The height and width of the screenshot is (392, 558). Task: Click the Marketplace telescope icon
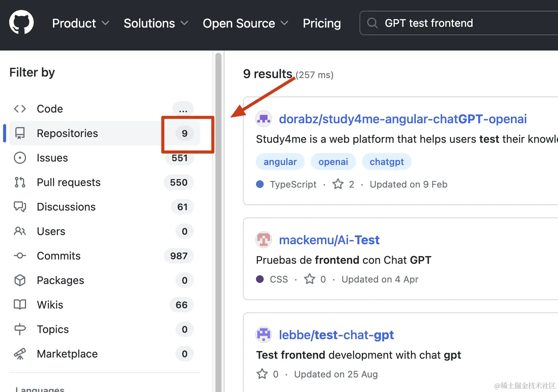pyautogui.click(x=20, y=354)
